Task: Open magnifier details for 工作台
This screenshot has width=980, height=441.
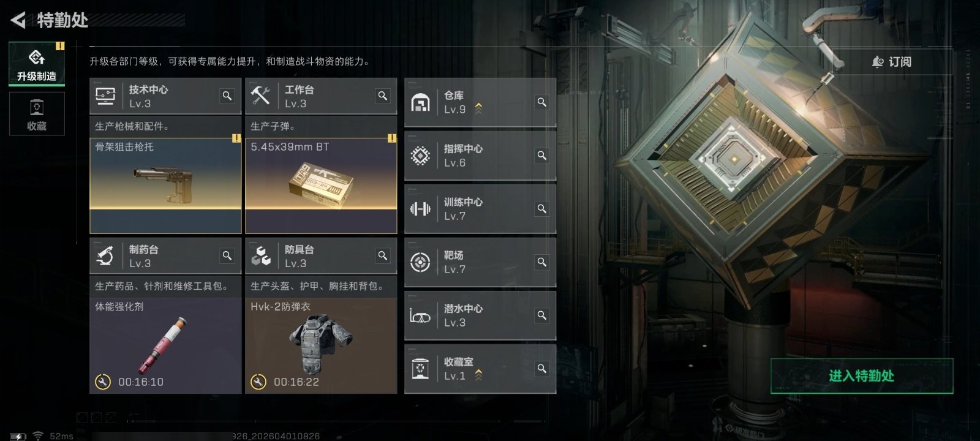Action: pyautogui.click(x=383, y=96)
